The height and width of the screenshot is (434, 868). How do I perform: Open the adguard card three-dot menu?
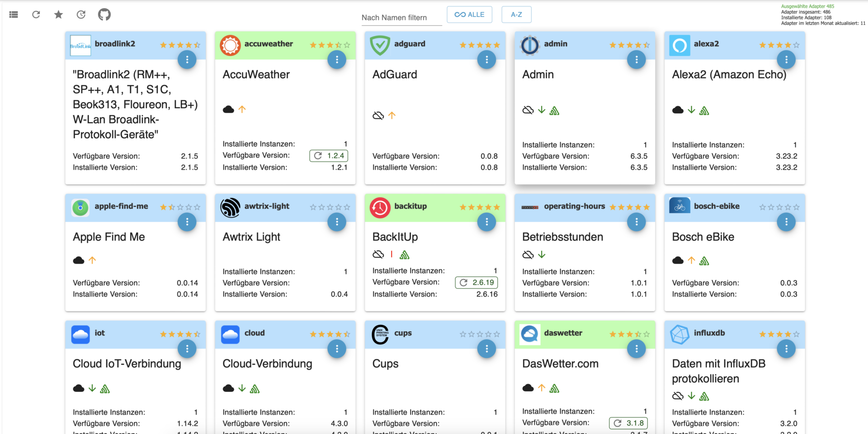pyautogui.click(x=486, y=59)
